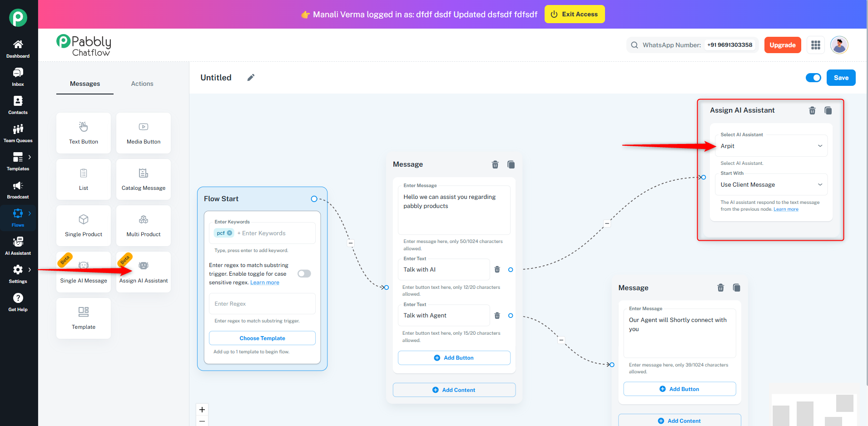The width and height of the screenshot is (868, 426).
Task: Toggle the flow active switch
Action: [x=813, y=78]
